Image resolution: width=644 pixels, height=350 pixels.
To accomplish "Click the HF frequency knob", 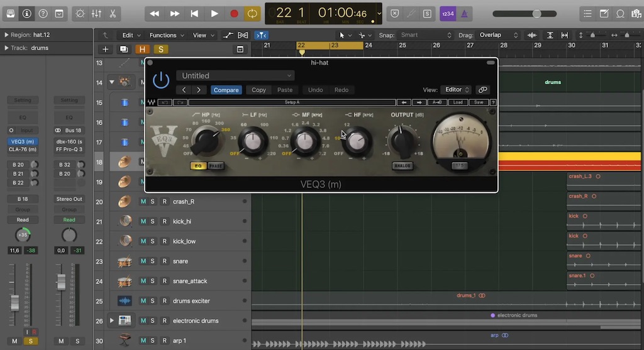I will tap(357, 142).
